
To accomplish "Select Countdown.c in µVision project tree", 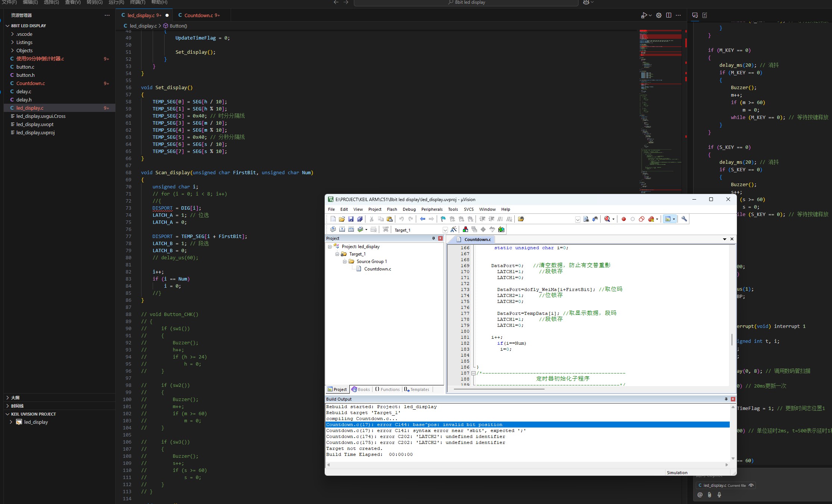I will click(377, 269).
